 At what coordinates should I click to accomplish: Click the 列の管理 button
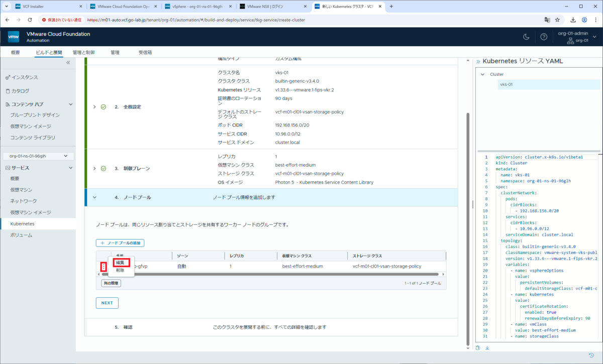(111, 283)
